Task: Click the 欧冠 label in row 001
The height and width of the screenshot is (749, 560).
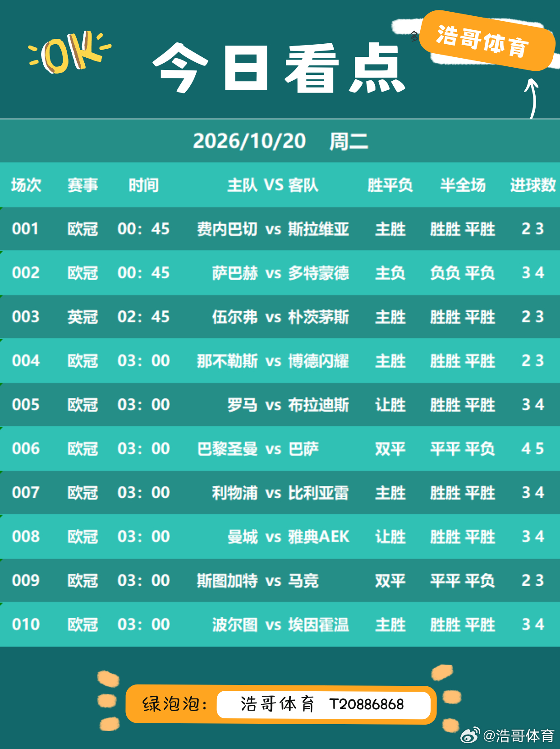Action: tap(83, 229)
